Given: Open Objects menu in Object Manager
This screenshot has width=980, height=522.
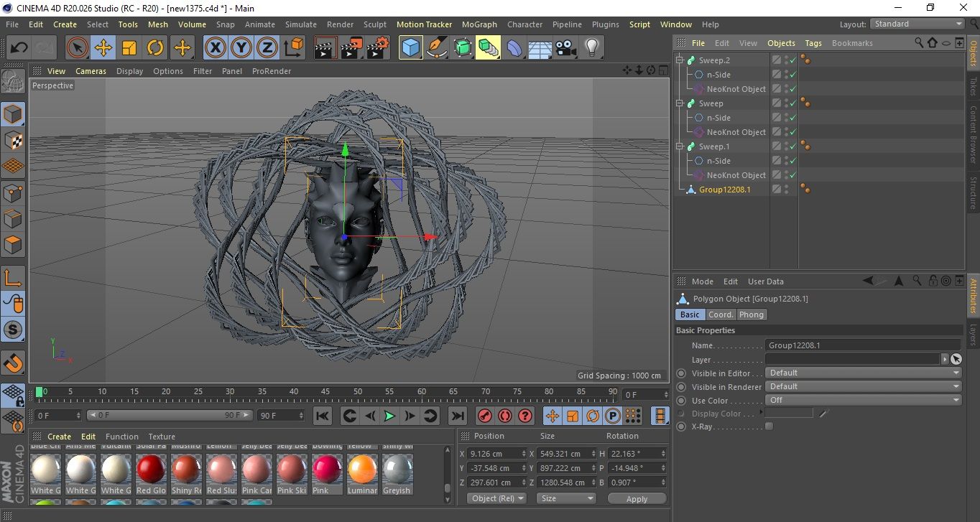Looking at the screenshot, I should [781, 43].
